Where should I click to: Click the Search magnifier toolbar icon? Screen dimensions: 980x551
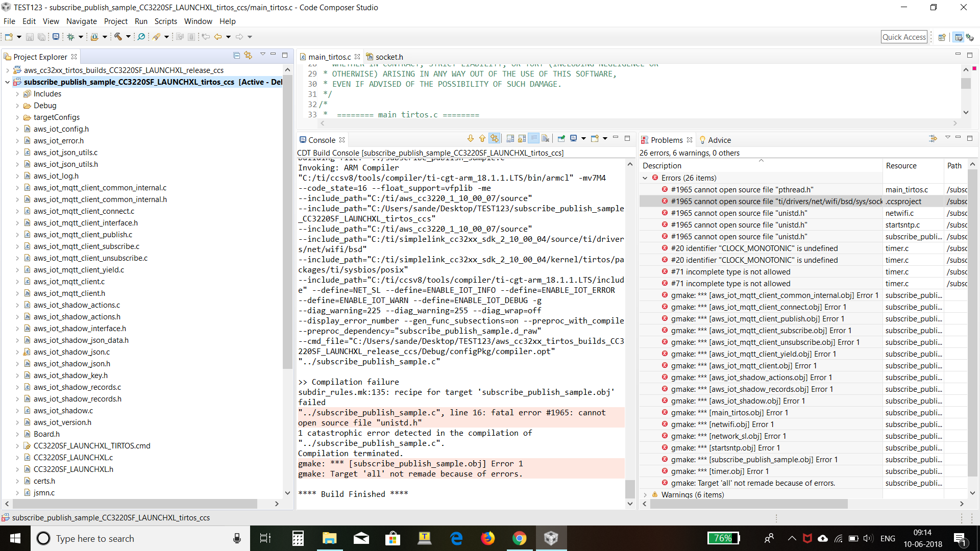(141, 37)
